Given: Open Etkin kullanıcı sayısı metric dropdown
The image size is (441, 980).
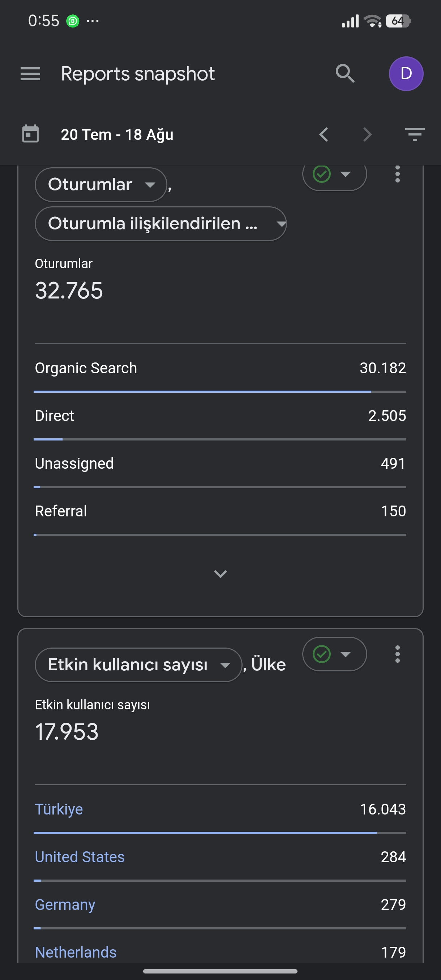Looking at the screenshot, I should coord(138,665).
